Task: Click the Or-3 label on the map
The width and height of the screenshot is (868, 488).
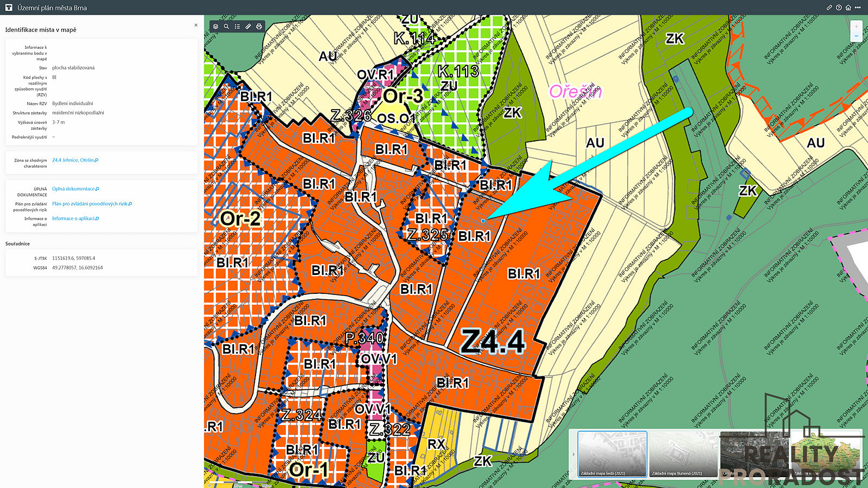Action: pos(403,97)
